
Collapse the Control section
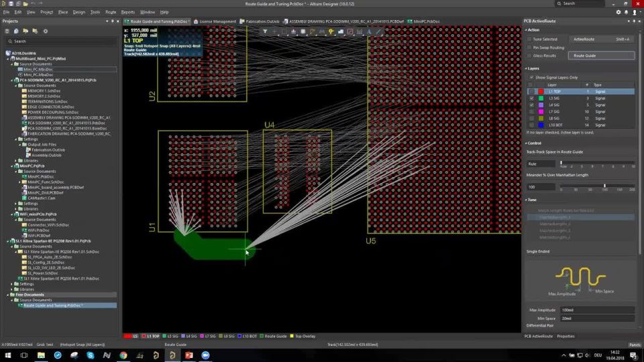(526, 143)
